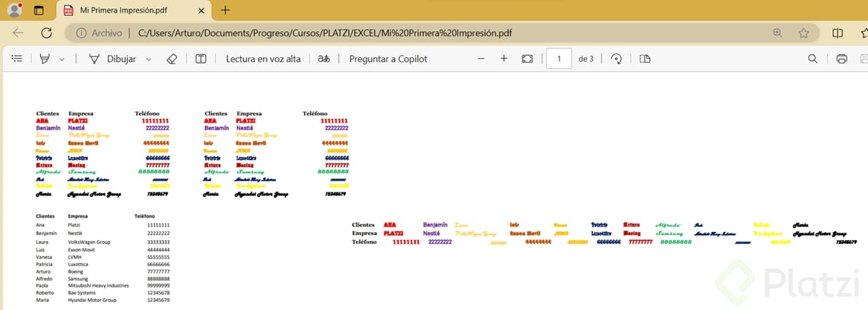Open the browser profile avatar
868x310 pixels.
[14, 10]
